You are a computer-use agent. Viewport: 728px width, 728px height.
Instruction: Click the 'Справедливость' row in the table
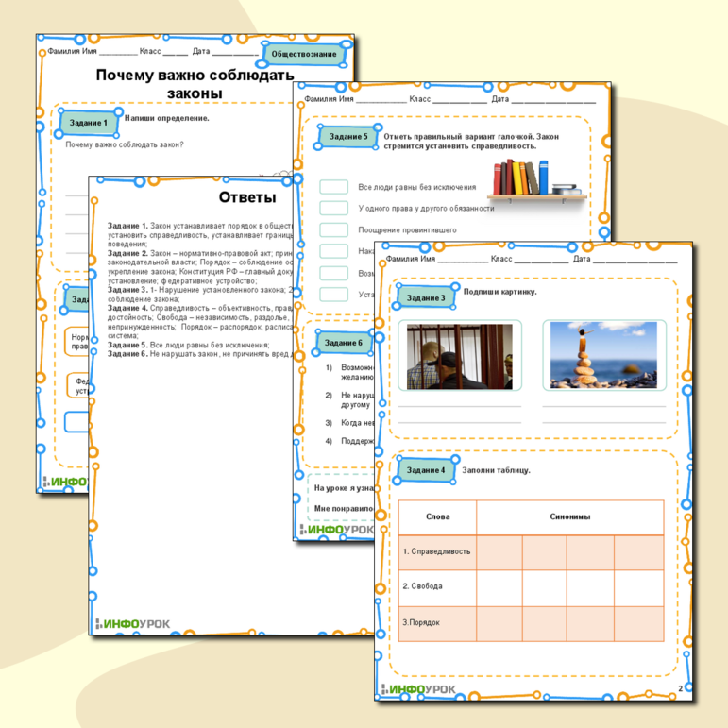point(436,551)
